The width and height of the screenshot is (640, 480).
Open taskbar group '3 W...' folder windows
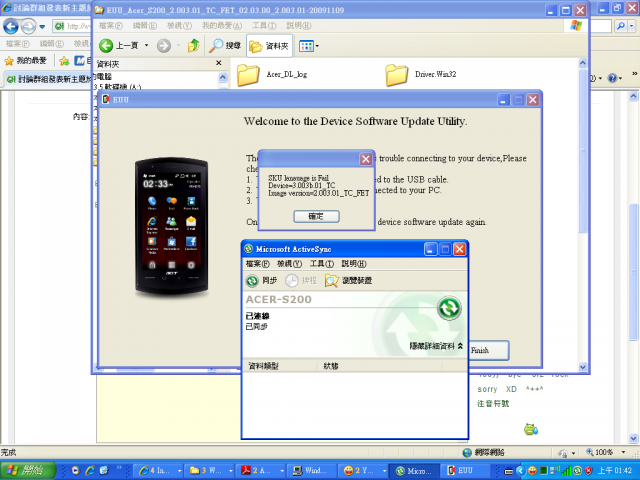point(210,471)
